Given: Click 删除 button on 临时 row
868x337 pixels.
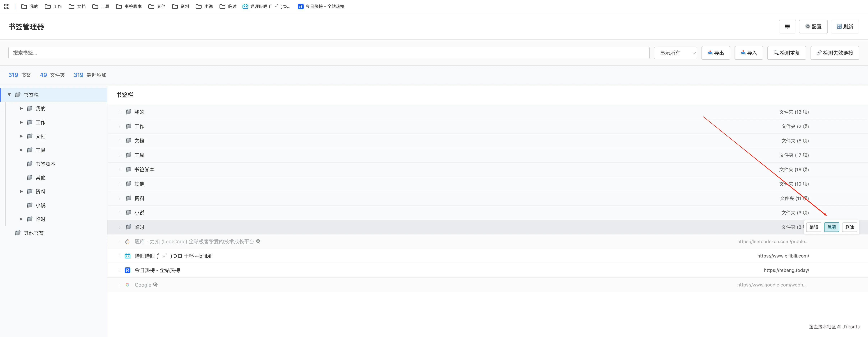Looking at the screenshot, I should 849,227.
